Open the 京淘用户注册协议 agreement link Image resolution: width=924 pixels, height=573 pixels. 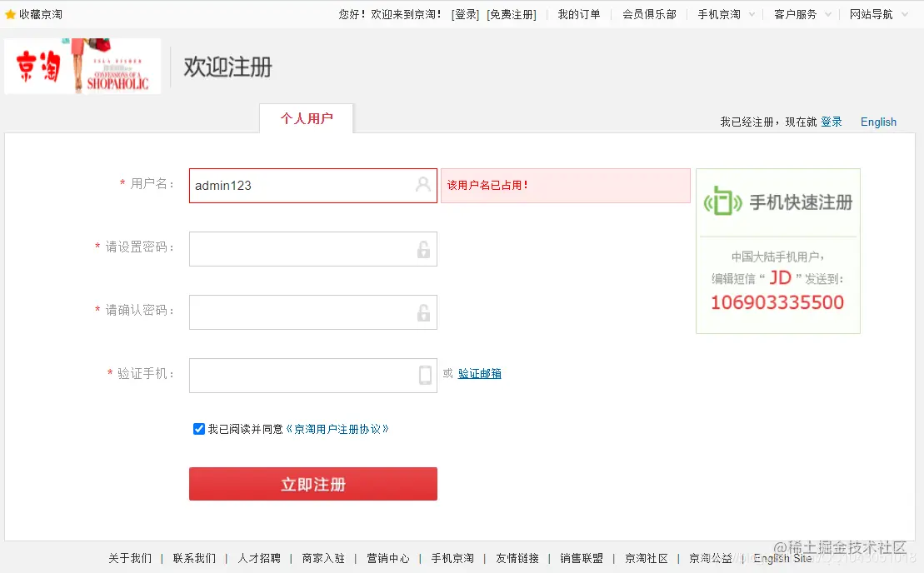tap(337, 429)
